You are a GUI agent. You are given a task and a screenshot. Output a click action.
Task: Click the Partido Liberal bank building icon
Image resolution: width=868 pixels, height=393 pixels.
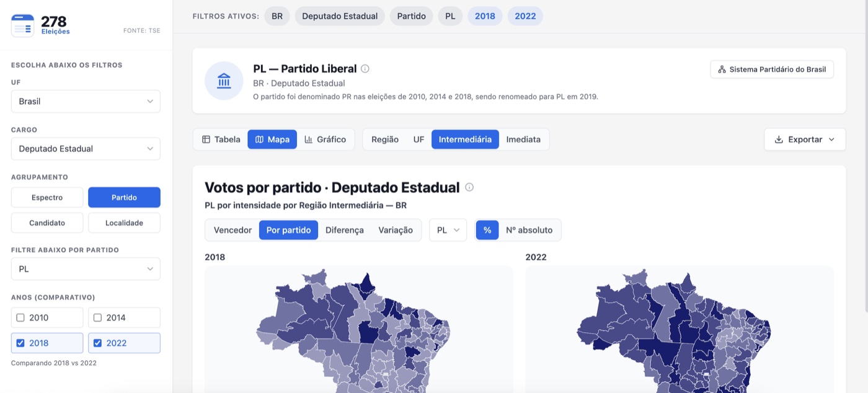224,81
